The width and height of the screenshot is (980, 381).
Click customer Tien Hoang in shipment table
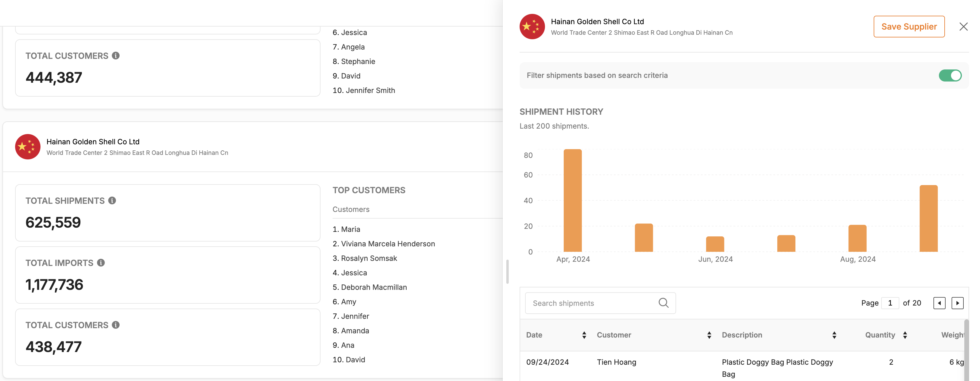[x=616, y=362]
